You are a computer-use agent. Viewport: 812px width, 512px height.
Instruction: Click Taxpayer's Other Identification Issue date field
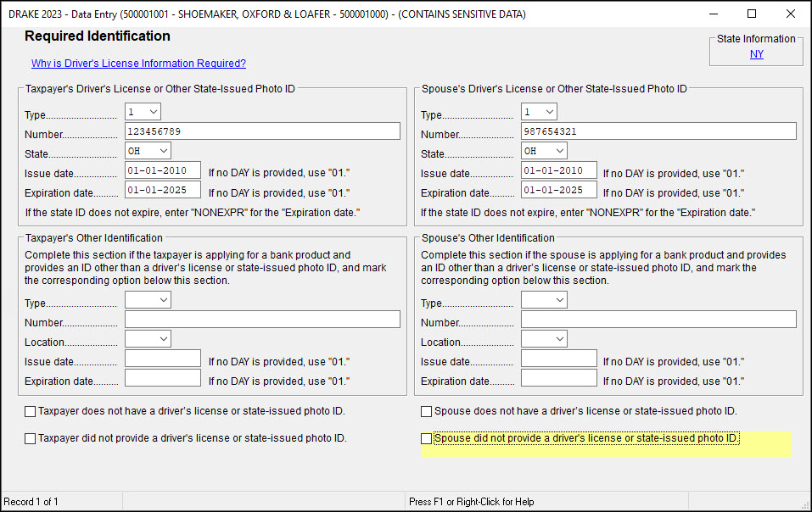(x=163, y=359)
